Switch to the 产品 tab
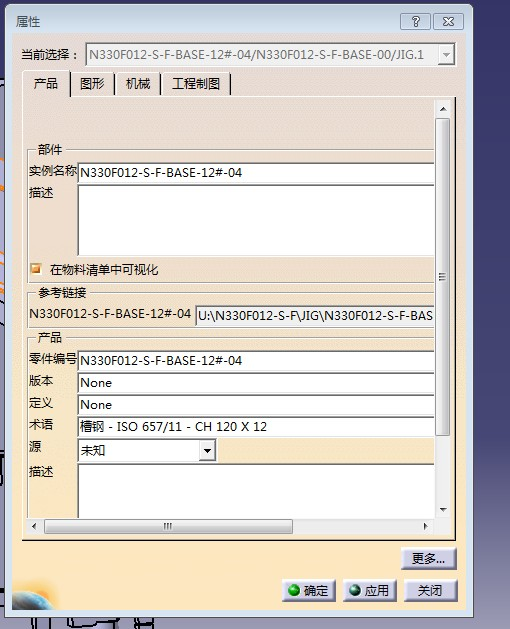The height and width of the screenshot is (629, 510). point(46,84)
